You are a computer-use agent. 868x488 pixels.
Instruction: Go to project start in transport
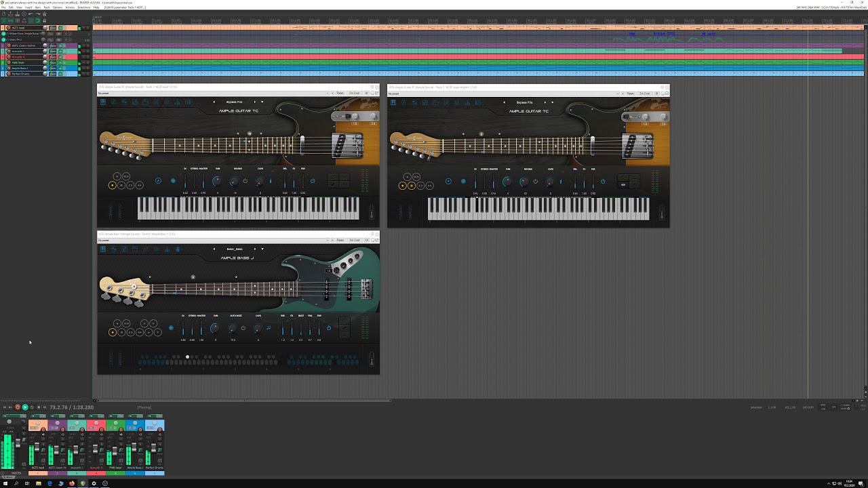[x=5, y=407]
